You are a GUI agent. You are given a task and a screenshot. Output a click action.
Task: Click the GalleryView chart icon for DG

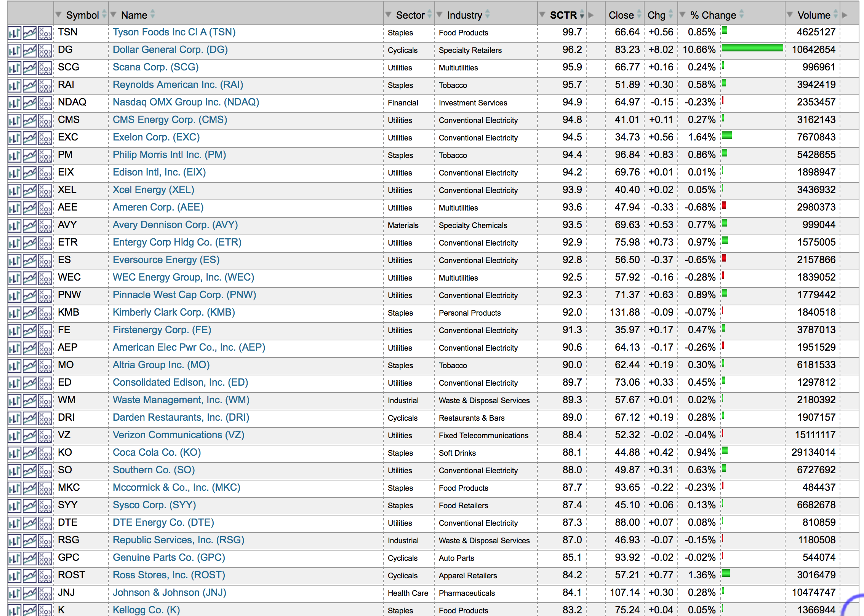coord(30,51)
